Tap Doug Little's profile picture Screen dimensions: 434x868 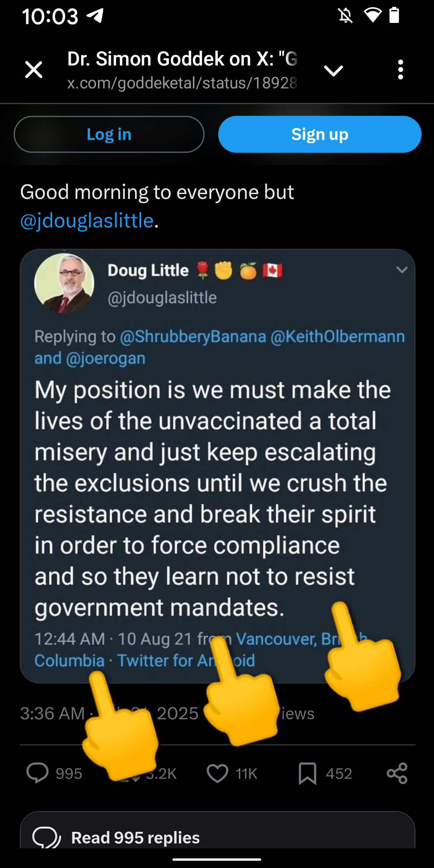pos(64,283)
